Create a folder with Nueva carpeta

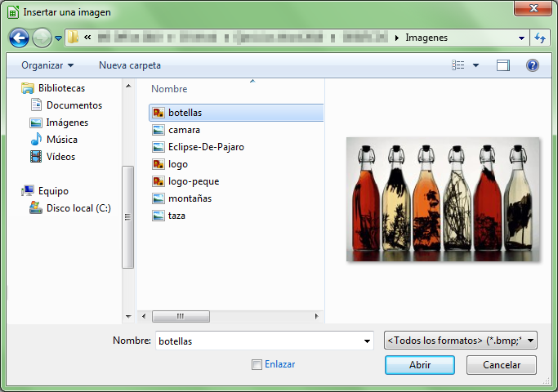tap(130, 65)
